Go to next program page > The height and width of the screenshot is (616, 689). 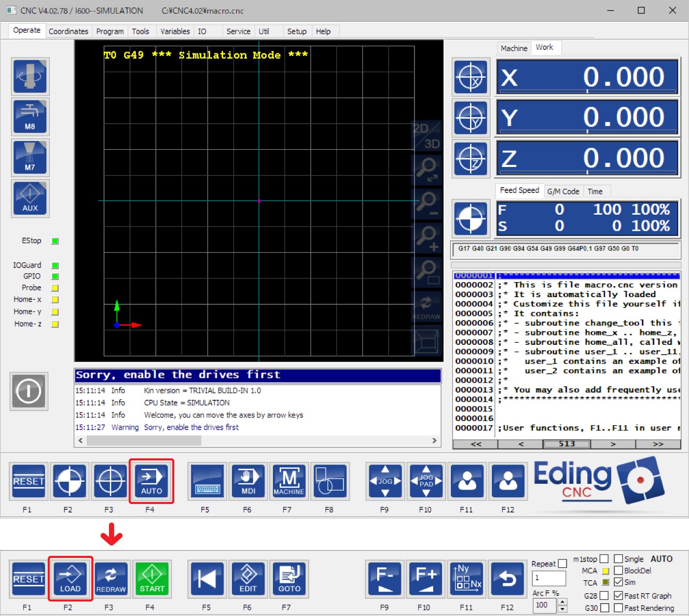[613, 444]
